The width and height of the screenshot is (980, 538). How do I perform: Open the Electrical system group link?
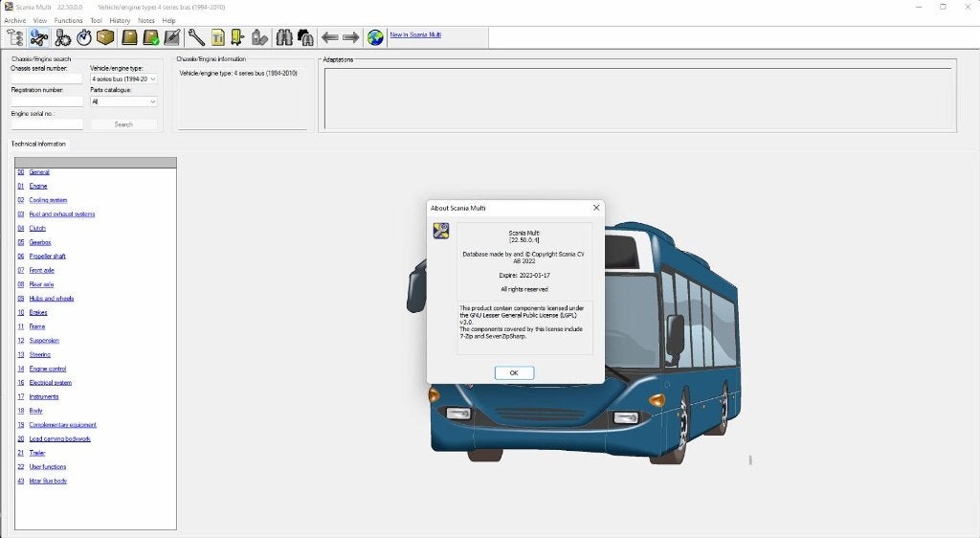click(50, 382)
